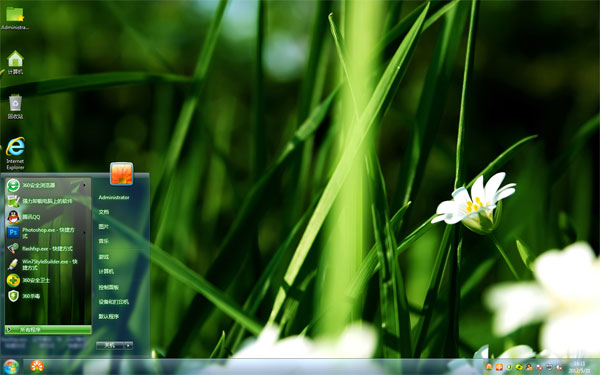Expand jump list arrow beside Photoshop.exe
This screenshot has height=375, width=600.
(x=85, y=233)
